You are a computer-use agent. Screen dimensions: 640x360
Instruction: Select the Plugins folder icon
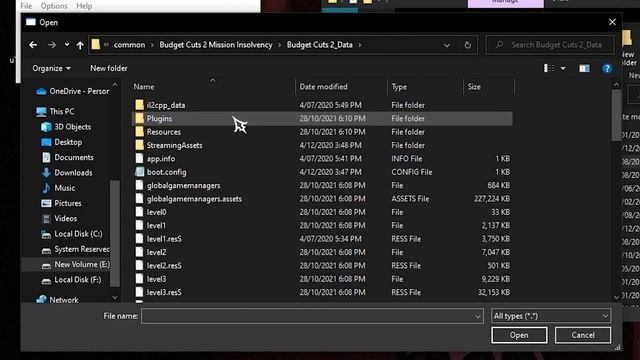(x=140, y=118)
